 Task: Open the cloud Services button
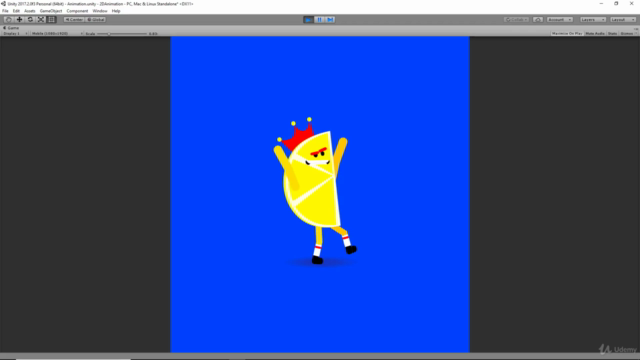point(538,20)
